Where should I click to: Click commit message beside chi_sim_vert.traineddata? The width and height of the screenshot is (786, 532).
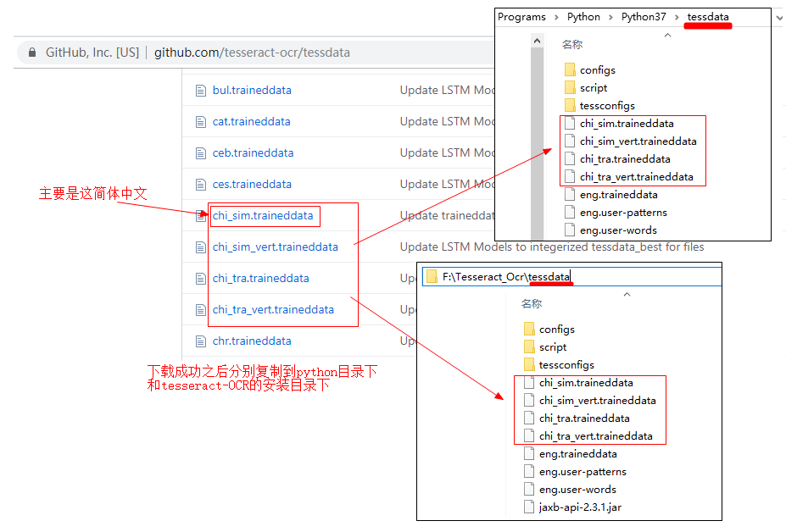point(552,247)
